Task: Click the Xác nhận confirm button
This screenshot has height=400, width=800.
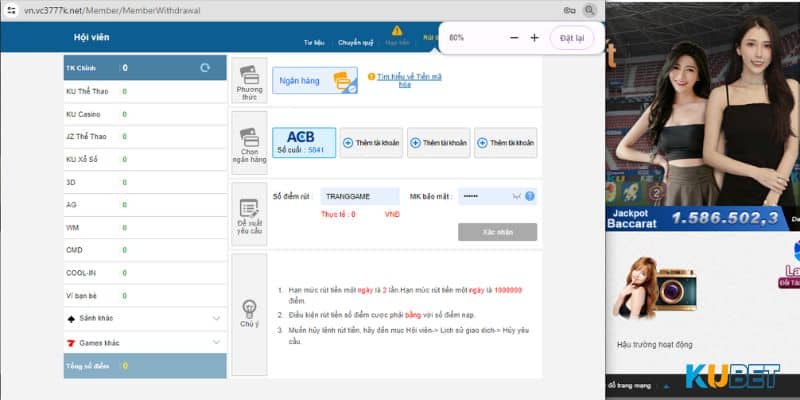Action: [497, 232]
